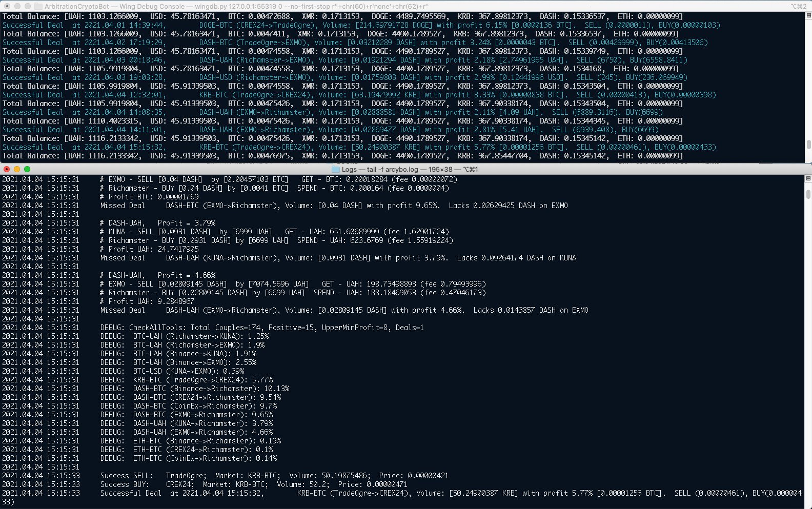
Task: Click the Successful Deal line in the Logs window
Action: [x=402, y=497]
